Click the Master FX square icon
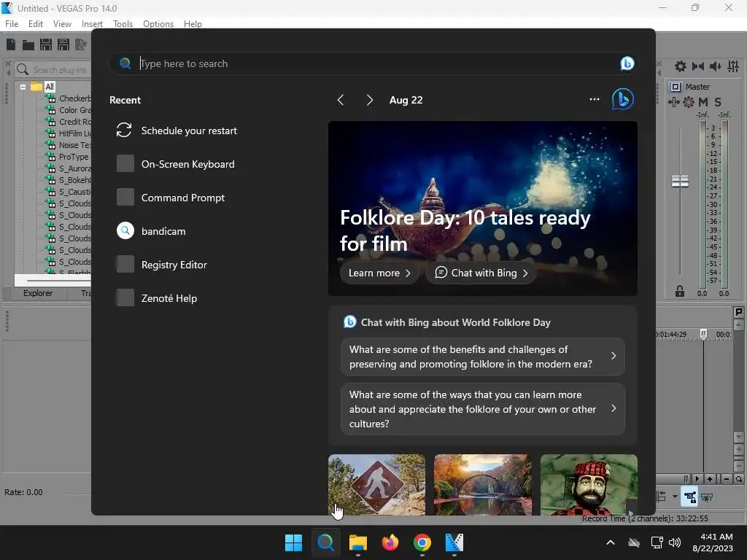The height and width of the screenshot is (560, 747). point(676,87)
